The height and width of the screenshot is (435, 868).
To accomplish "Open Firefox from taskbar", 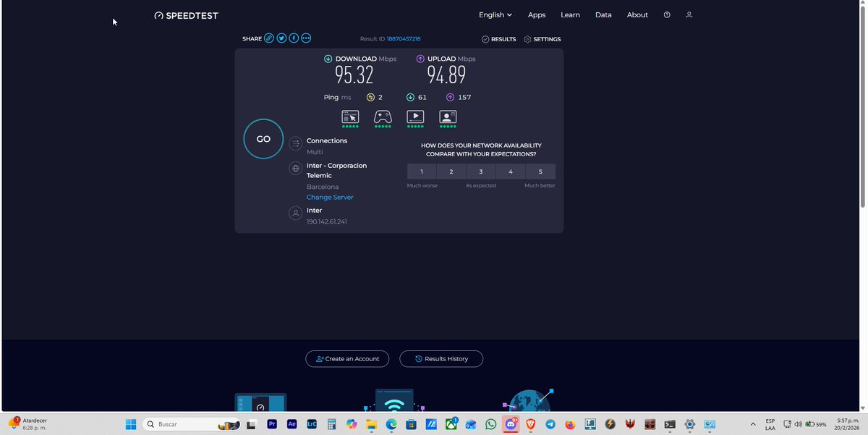I will (x=570, y=424).
